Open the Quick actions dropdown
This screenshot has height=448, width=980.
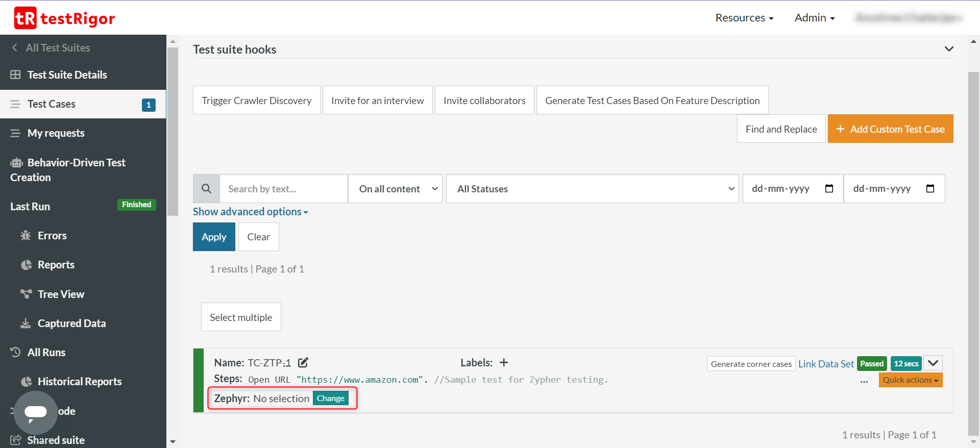[910, 380]
